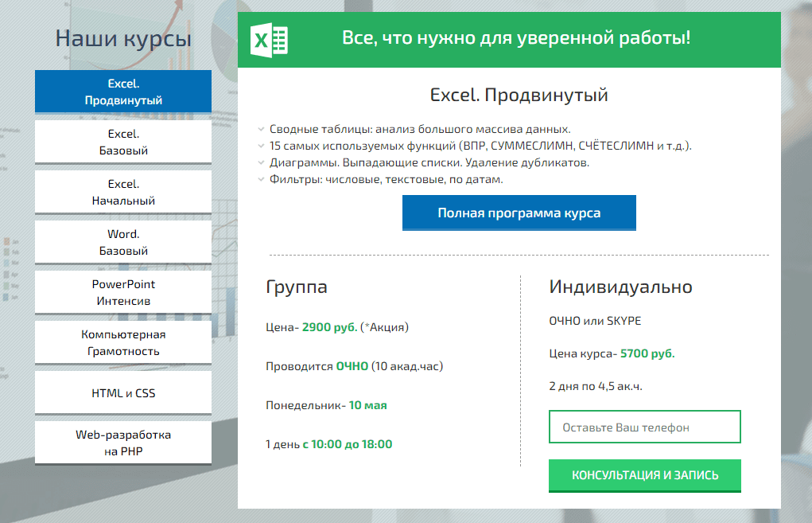Click the individual price 5700 руб.
The image size is (812, 523).
pos(647,353)
